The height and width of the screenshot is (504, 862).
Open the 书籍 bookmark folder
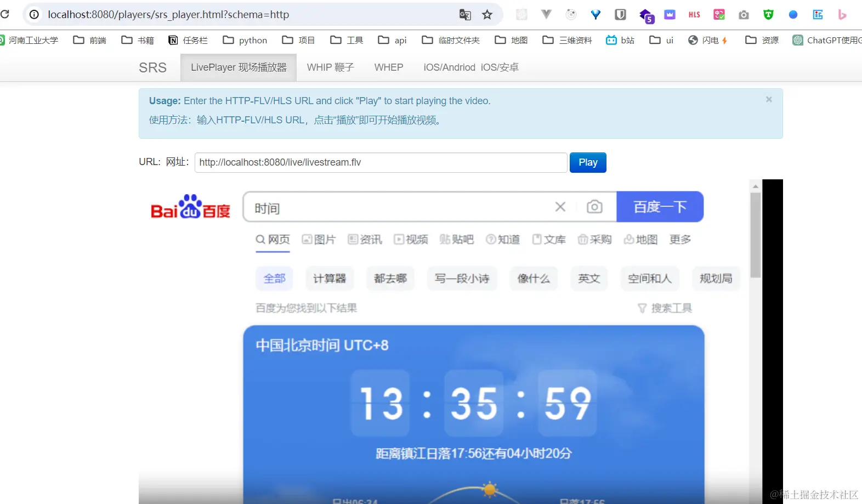(138, 40)
